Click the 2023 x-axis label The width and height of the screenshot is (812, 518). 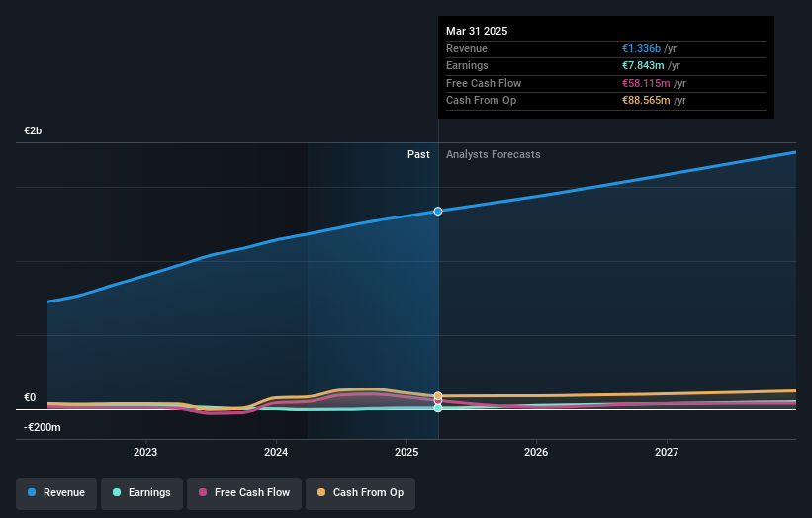pyautogui.click(x=145, y=452)
